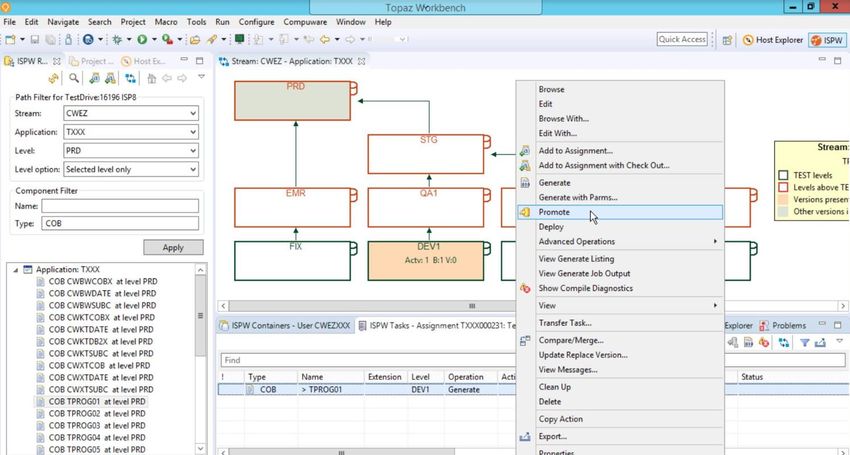Switch to Host Explorer tab in left panel
850x455 pixels.
[x=144, y=61]
